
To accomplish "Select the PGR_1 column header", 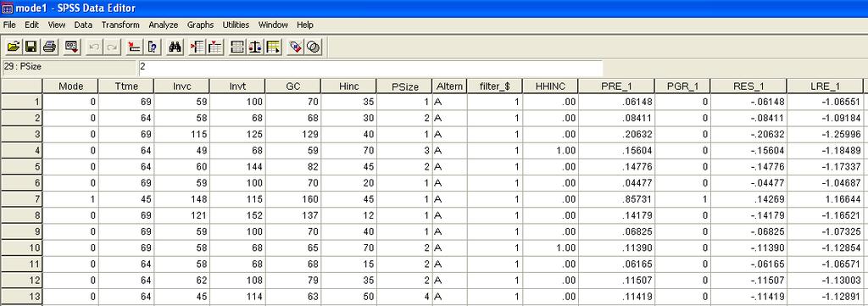I will 682,86.
